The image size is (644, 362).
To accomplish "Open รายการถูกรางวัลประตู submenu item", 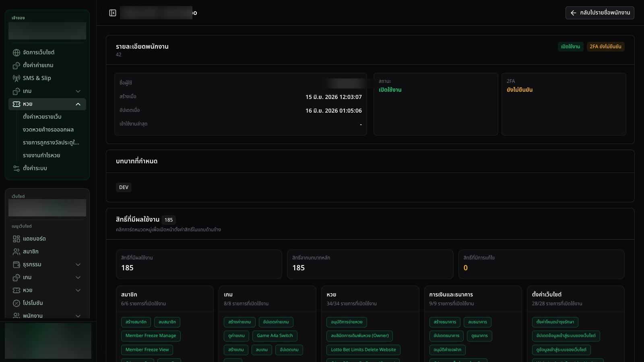I will coord(51,142).
